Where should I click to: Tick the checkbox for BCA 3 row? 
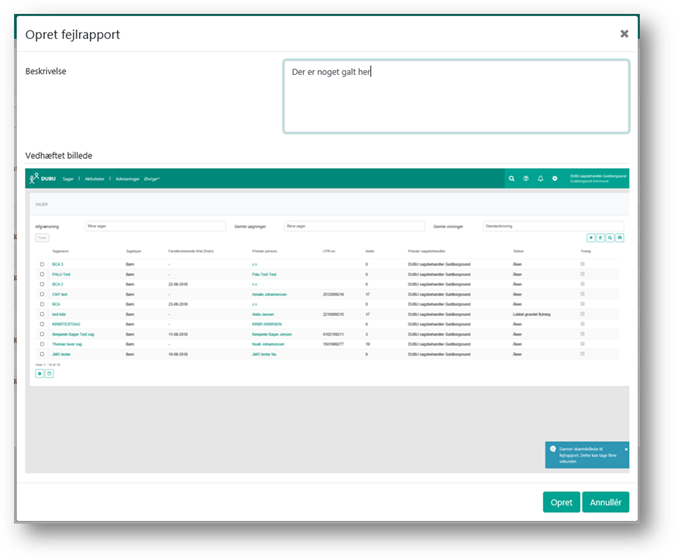click(x=41, y=264)
